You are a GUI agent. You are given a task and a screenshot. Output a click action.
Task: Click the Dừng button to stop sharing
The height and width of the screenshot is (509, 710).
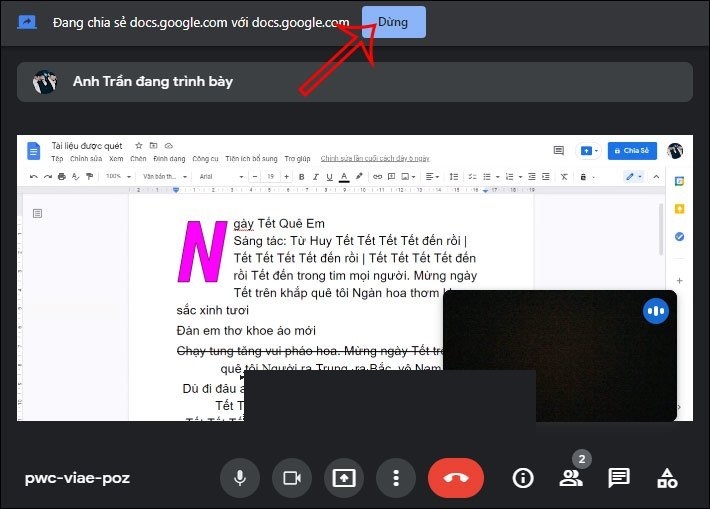pos(392,22)
